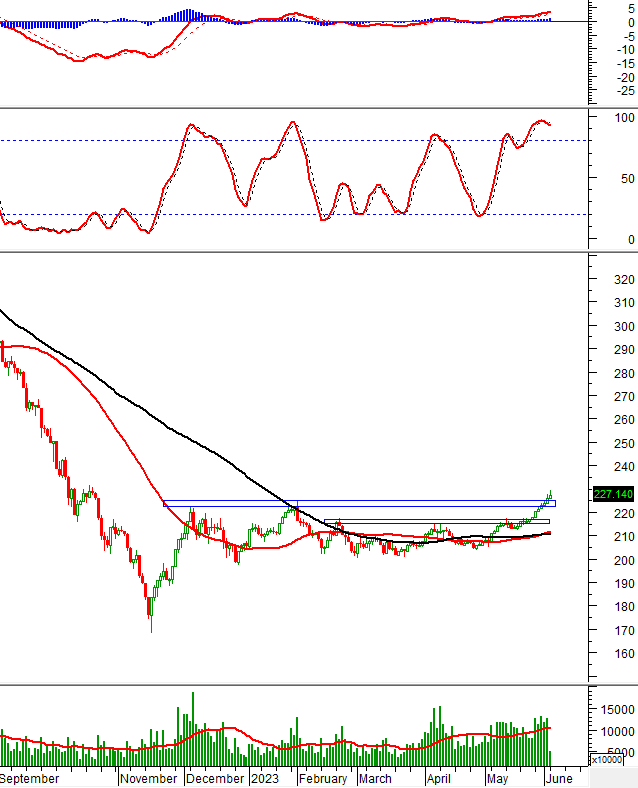Select the -20 value on the MACD scale
This screenshot has height=788, width=638.
click(626, 78)
